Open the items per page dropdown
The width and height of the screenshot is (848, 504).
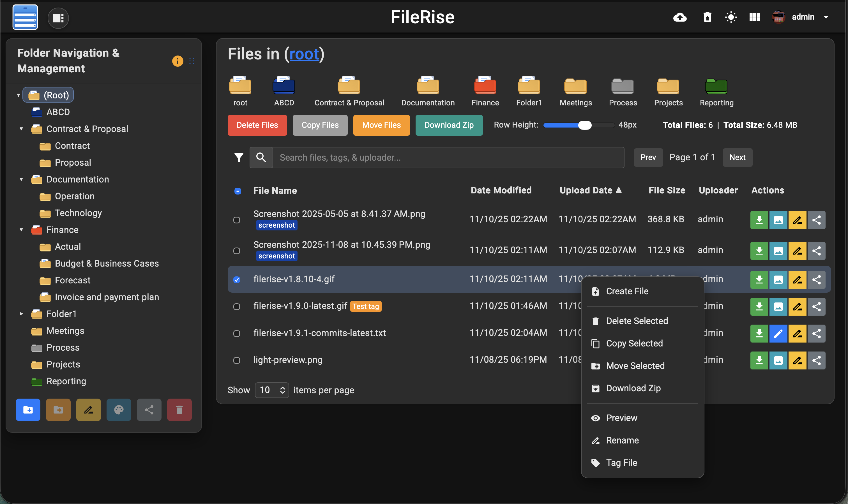272,390
